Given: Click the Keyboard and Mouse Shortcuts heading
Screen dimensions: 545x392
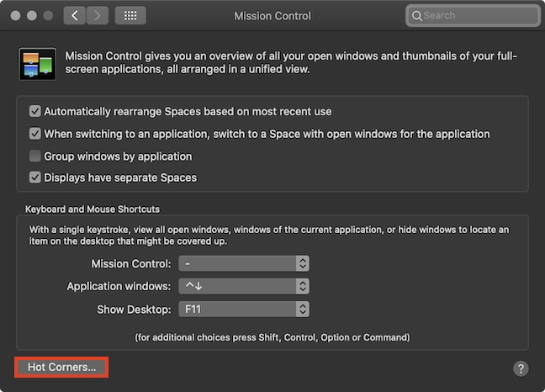Looking at the screenshot, I should [x=93, y=209].
